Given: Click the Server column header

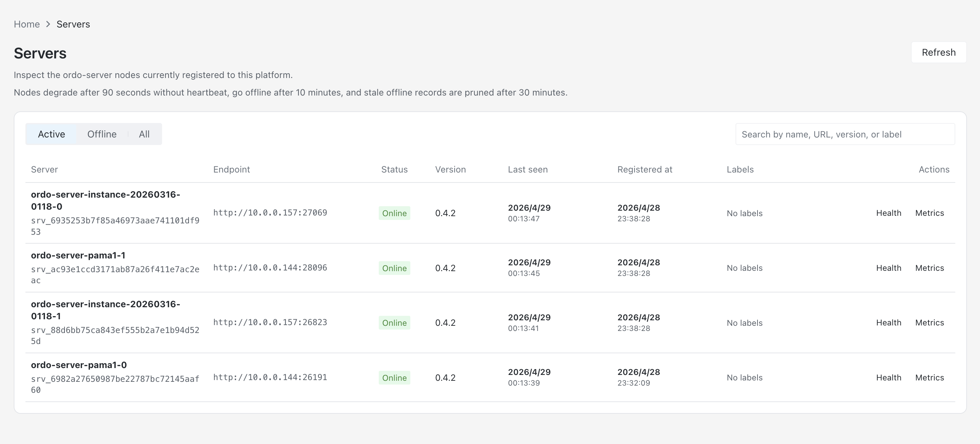Looking at the screenshot, I should [44, 169].
